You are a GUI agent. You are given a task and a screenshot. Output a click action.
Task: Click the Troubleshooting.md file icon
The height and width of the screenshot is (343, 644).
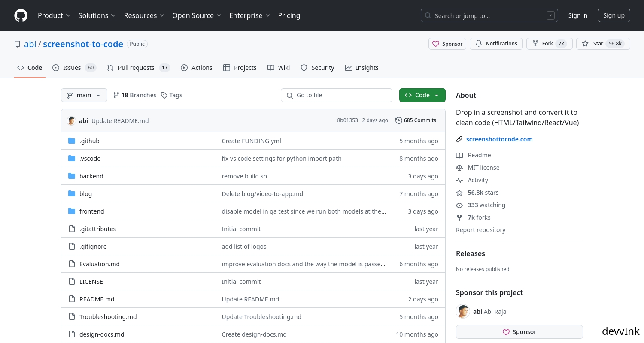coord(72,317)
